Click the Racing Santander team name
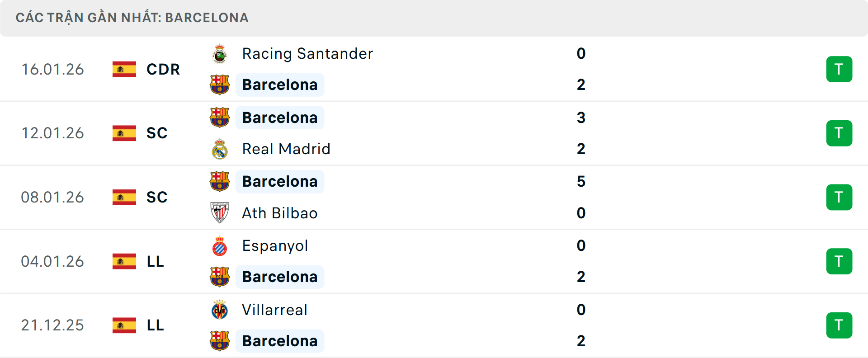The height and width of the screenshot is (358, 868). click(x=307, y=53)
